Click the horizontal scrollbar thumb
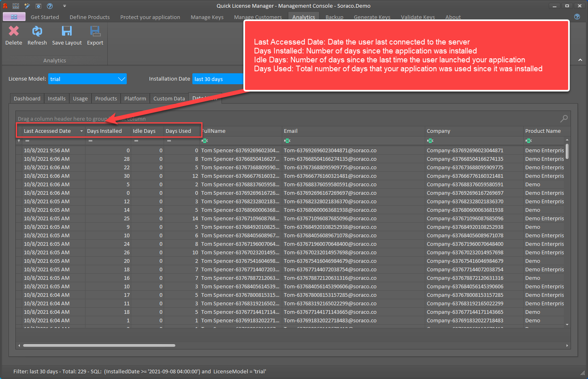This screenshot has height=379, width=588. pyautogui.click(x=99, y=345)
